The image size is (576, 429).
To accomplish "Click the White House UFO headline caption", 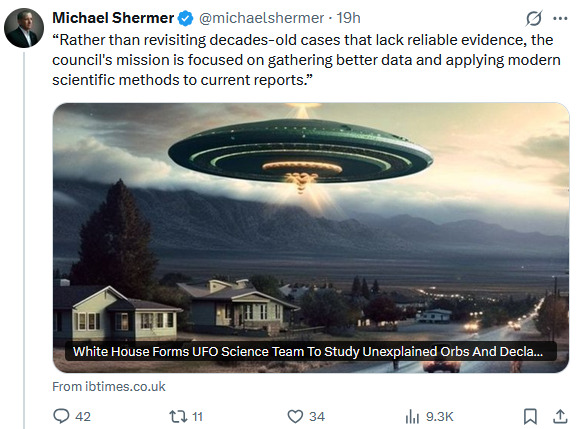I will click(308, 352).
